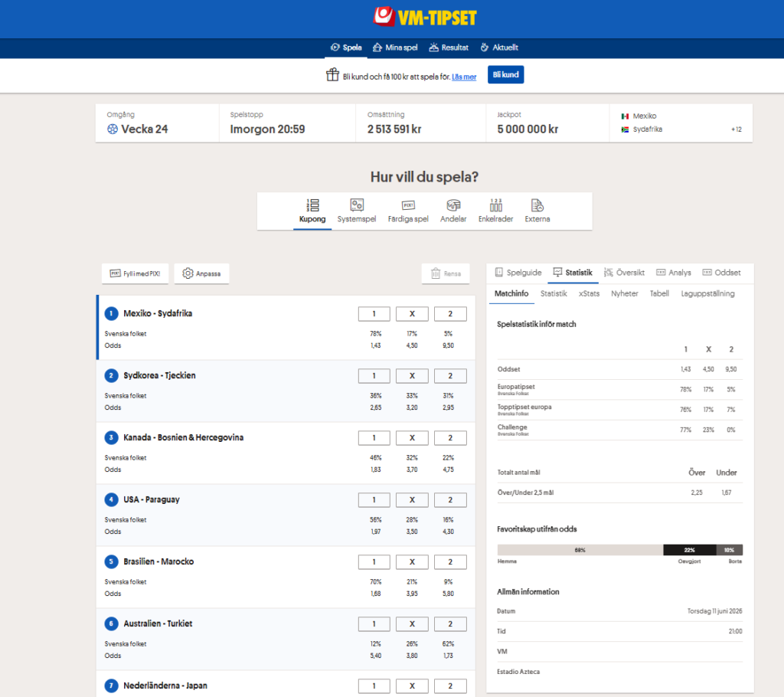Click match number 3 badge
The image size is (784, 697).
111,438
